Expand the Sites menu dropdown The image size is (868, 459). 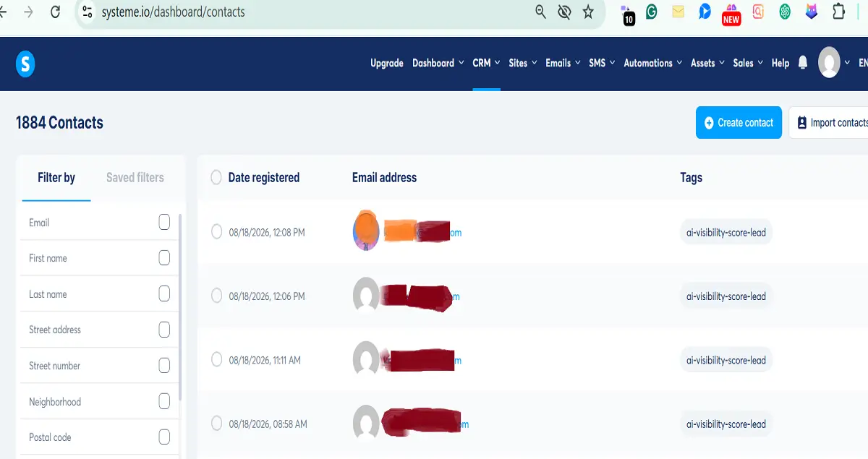523,63
